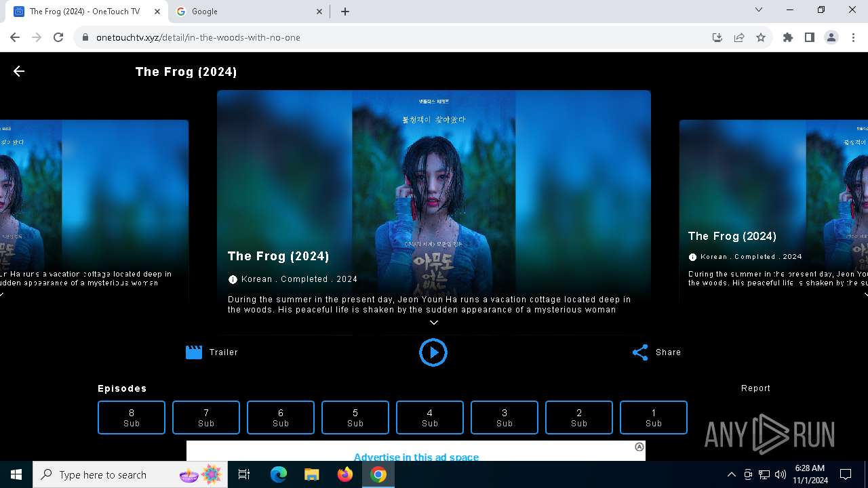
Task: Open episode 4 Sub
Action: coord(430,418)
